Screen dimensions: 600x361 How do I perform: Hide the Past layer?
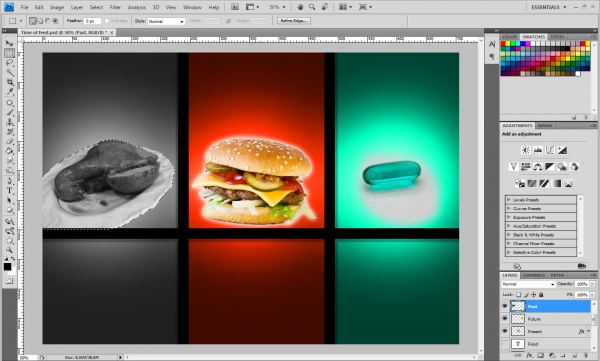pos(505,306)
